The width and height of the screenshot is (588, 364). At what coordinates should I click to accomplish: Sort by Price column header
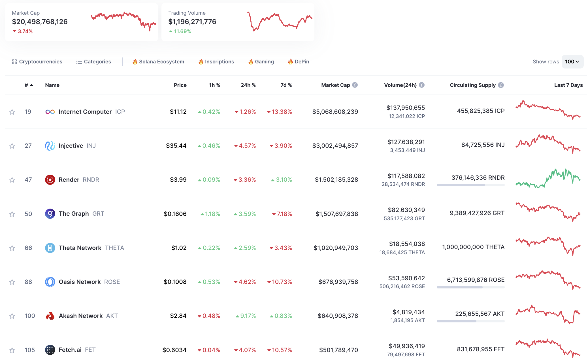[x=180, y=85]
